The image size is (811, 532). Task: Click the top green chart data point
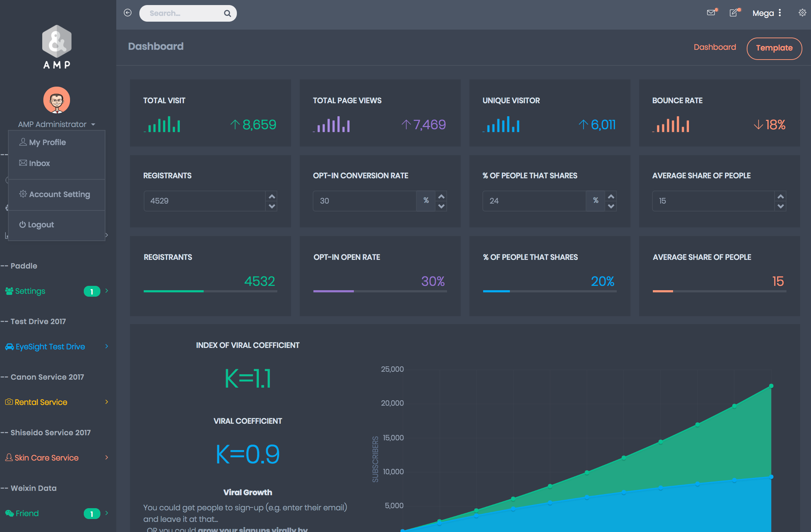coord(771,386)
